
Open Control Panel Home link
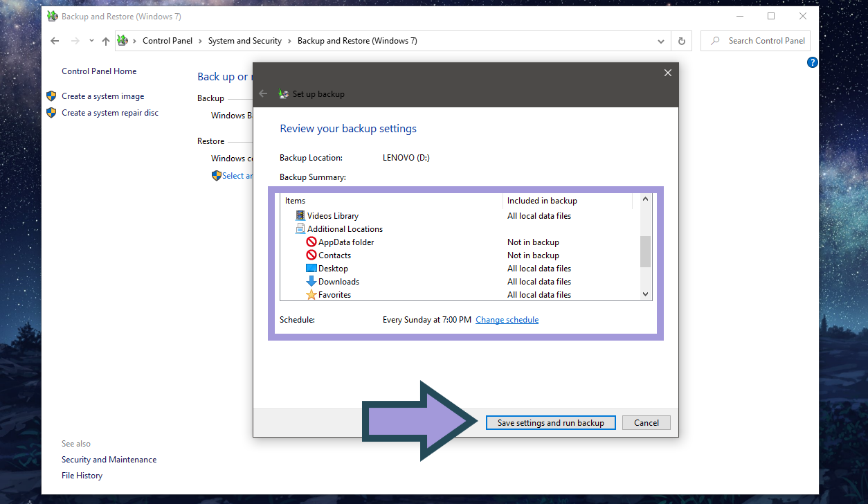(x=99, y=71)
